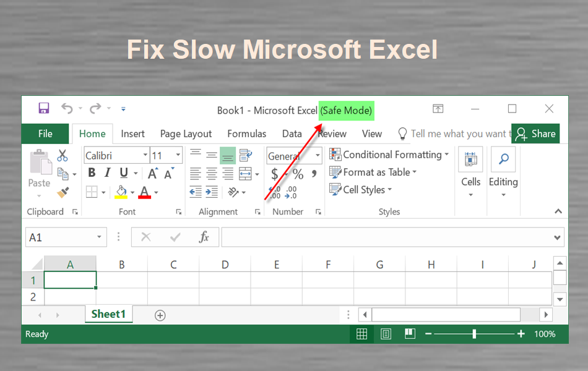Click the Cut scissors icon
Screen dimensions: 588x371
pos(63,155)
